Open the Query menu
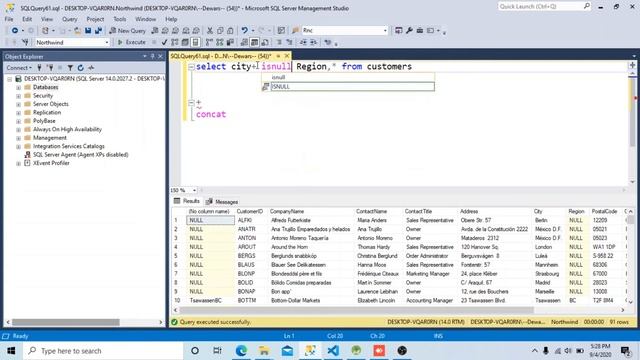This screenshot has height=360, width=640. 69,19
